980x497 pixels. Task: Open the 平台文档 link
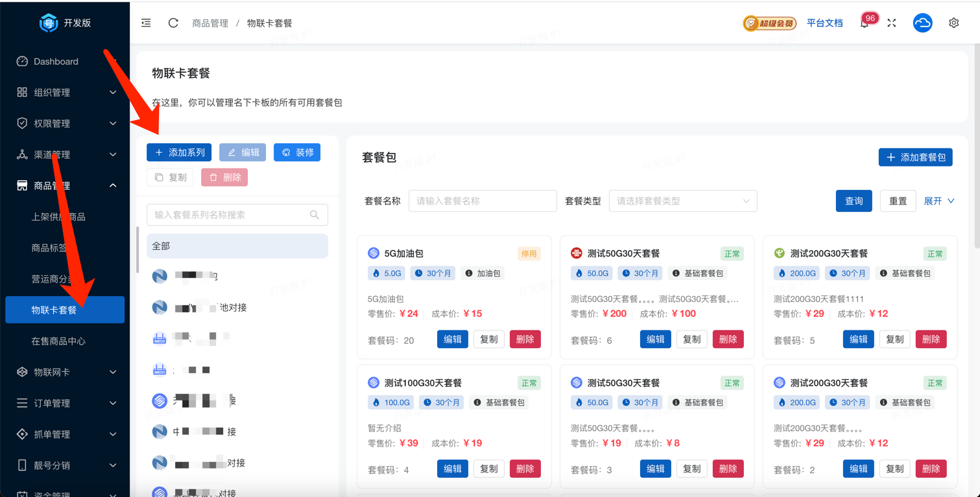click(824, 23)
